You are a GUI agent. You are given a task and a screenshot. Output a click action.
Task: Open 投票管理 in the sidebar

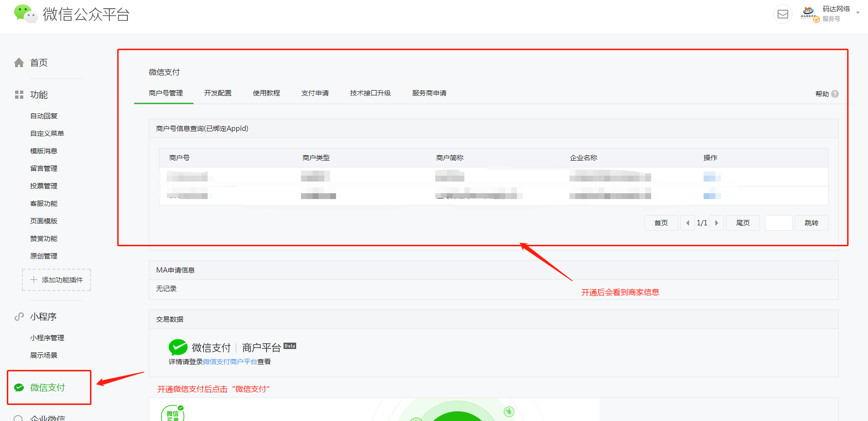(x=44, y=186)
